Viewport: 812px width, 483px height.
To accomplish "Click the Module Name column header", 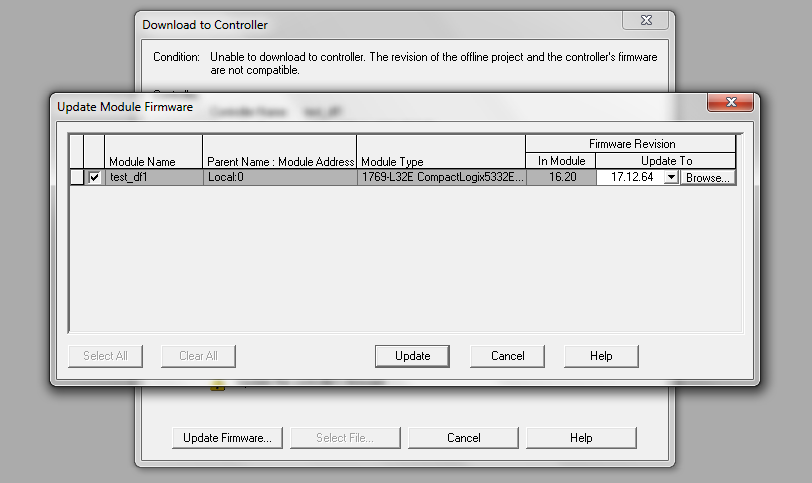I will click(154, 152).
